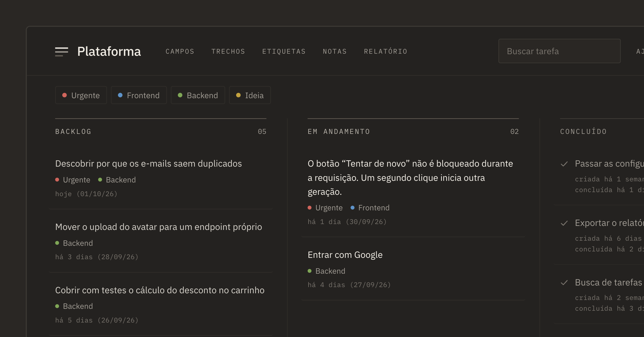This screenshot has width=644, height=337.
Task: Open the completed Passar as configu task
Action: coord(609,163)
